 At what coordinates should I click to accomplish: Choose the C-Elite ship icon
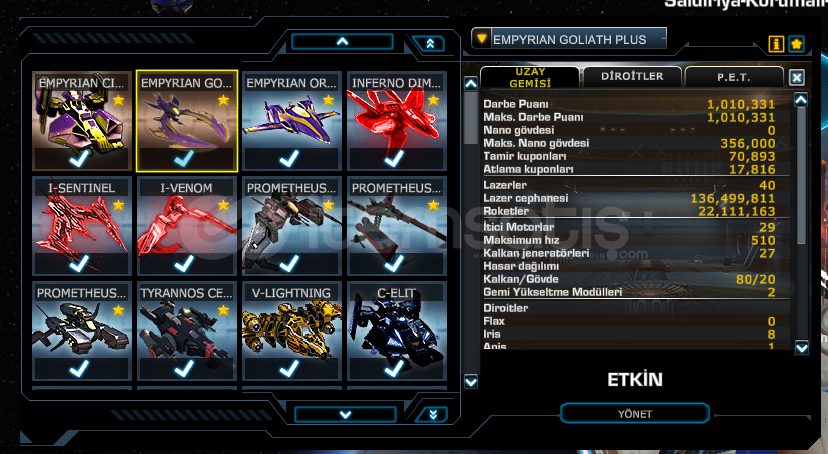(397, 331)
